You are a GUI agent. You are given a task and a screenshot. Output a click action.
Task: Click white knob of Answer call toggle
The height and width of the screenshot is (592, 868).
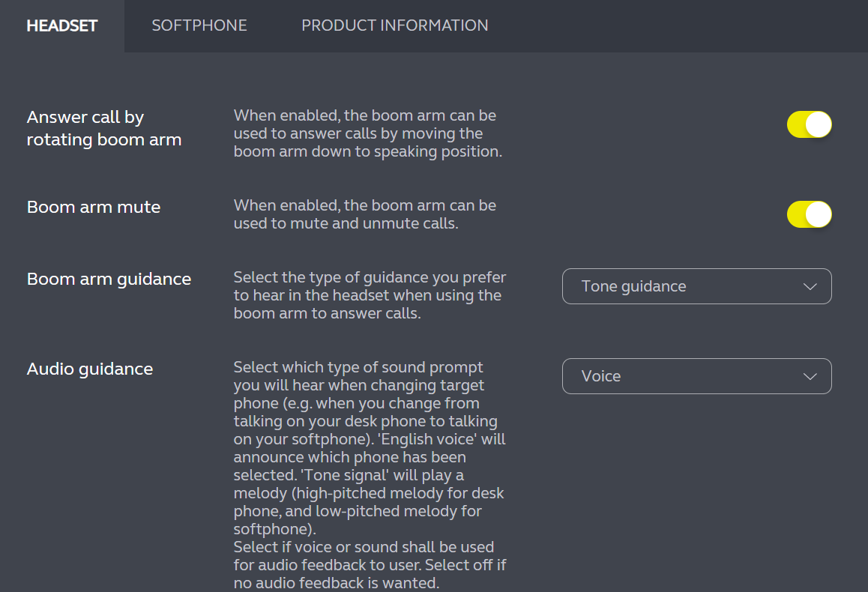[819, 124]
